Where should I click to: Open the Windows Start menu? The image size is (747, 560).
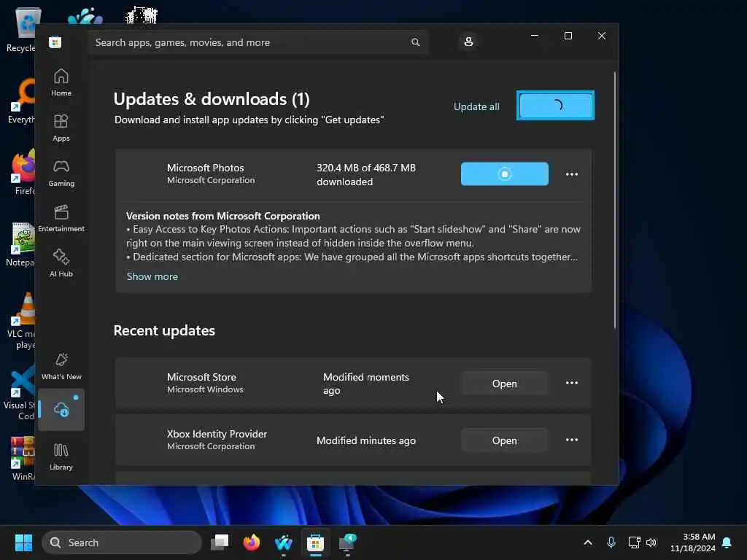click(23, 542)
